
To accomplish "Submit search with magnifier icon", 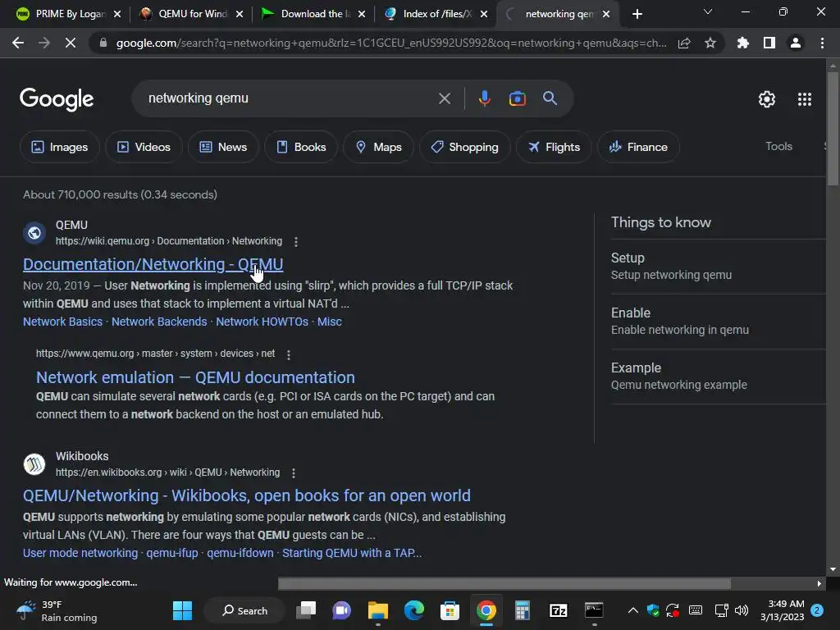I will click(x=550, y=98).
